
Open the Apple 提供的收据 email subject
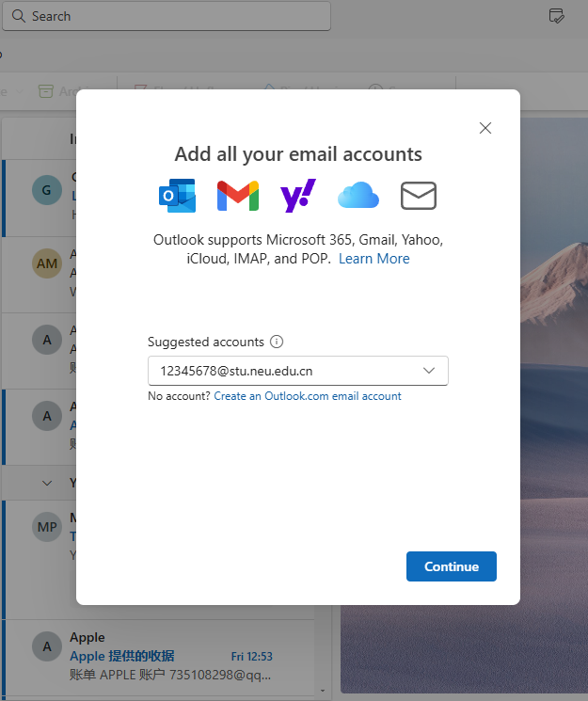pos(122,656)
